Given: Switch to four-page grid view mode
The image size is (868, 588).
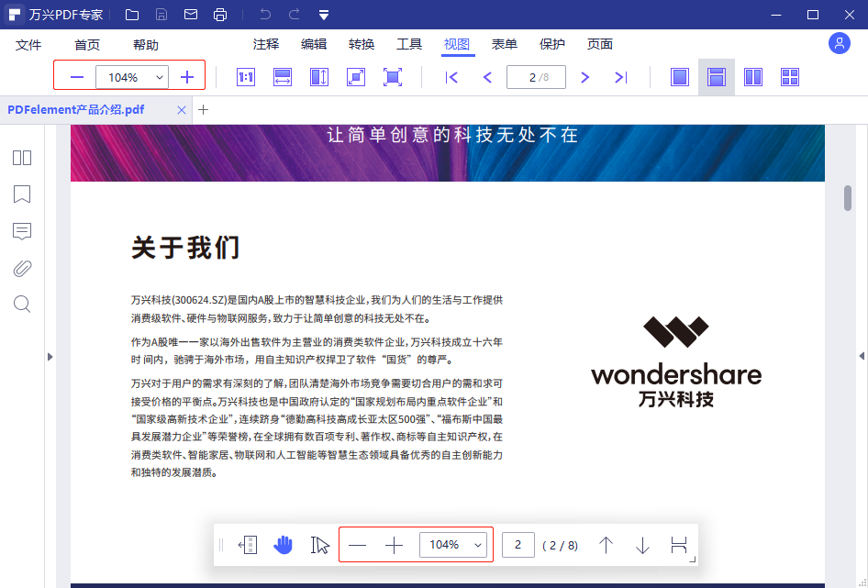Looking at the screenshot, I should point(789,77).
